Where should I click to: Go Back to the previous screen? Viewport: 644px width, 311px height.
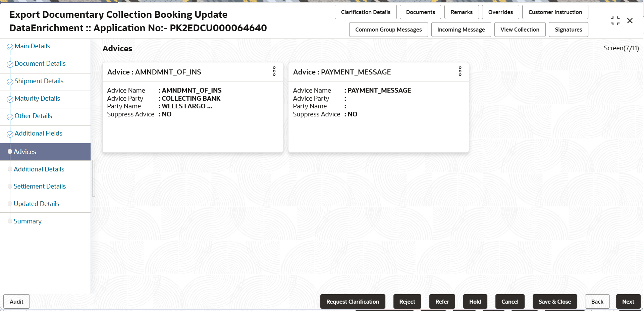click(597, 302)
